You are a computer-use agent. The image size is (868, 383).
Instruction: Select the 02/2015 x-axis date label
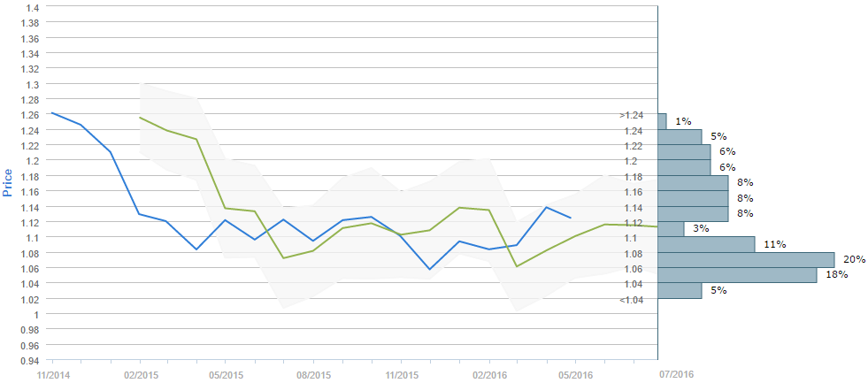pos(140,375)
